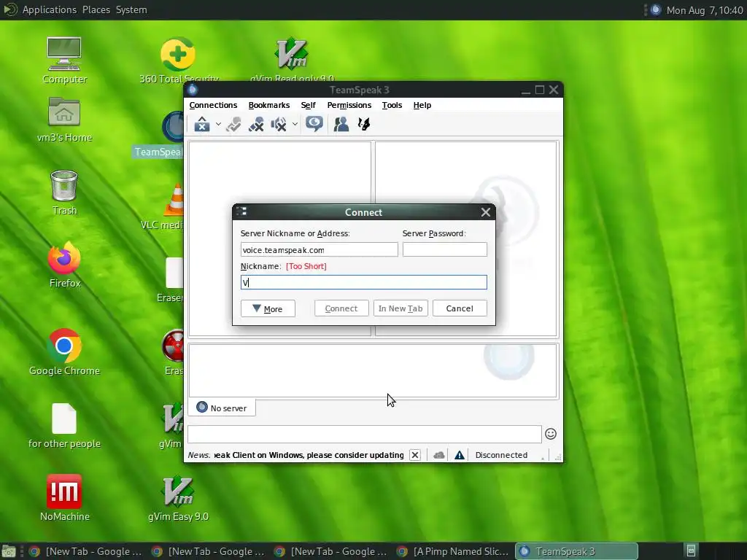The width and height of the screenshot is (747, 560).
Task: Click the TeamSpeak window title bar icon
Action: 193,90
